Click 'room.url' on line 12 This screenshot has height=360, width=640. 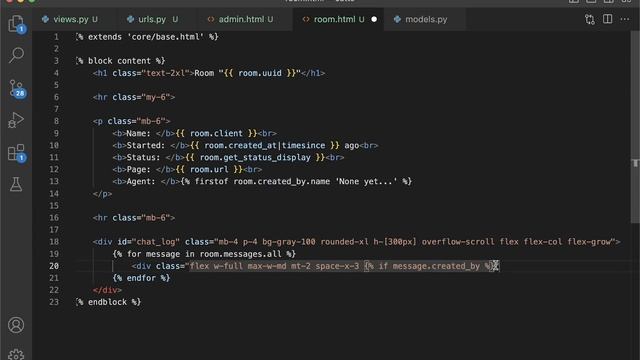pyautogui.click(x=209, y=169)
